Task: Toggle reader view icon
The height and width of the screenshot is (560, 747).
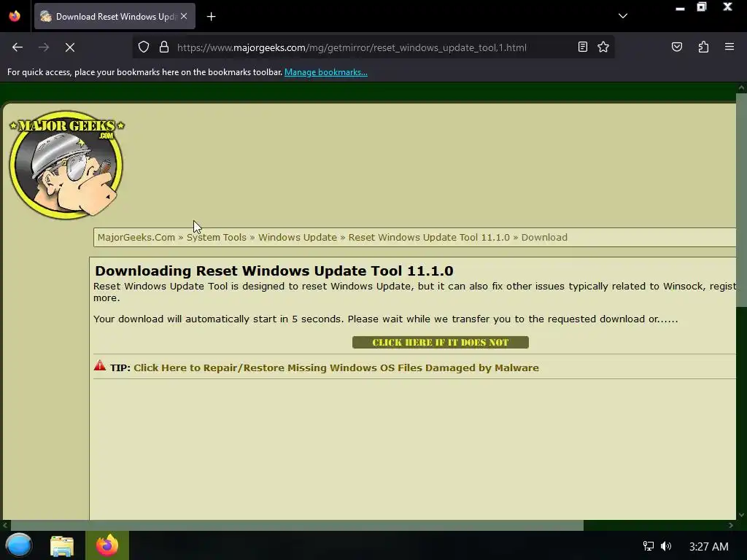Action: click(x=582, y=47)
